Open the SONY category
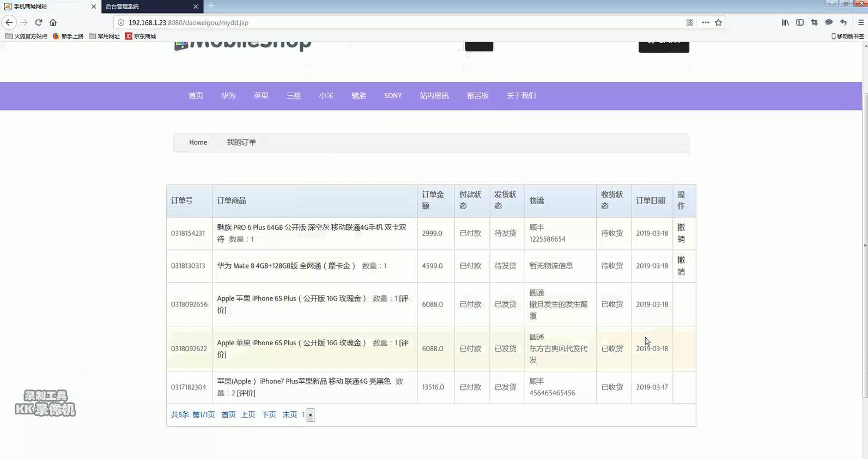 pos(393,95)
